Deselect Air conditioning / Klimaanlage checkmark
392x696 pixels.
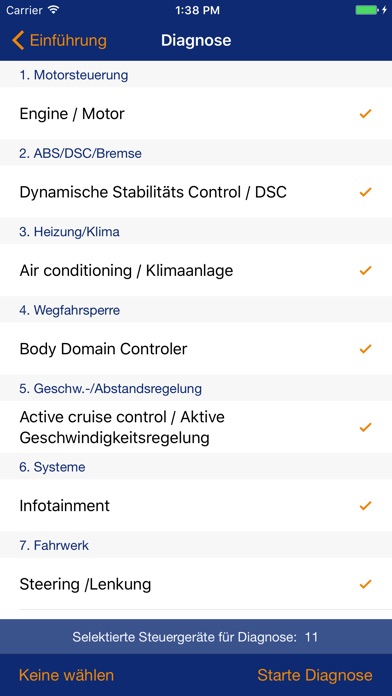[x=365, y=270]
